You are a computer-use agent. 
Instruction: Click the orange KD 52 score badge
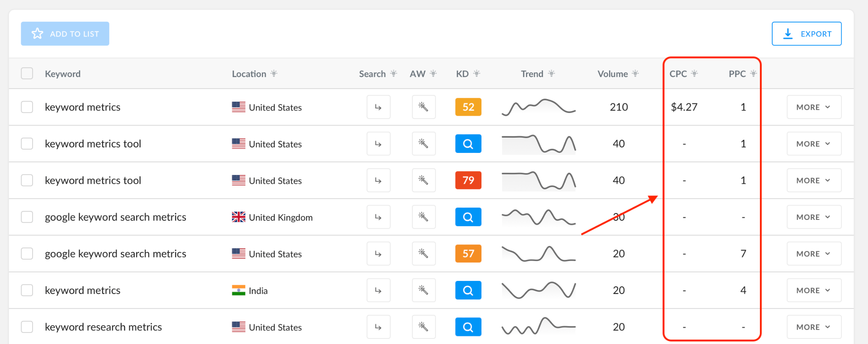pyautogui.click(x=468, y=107)
